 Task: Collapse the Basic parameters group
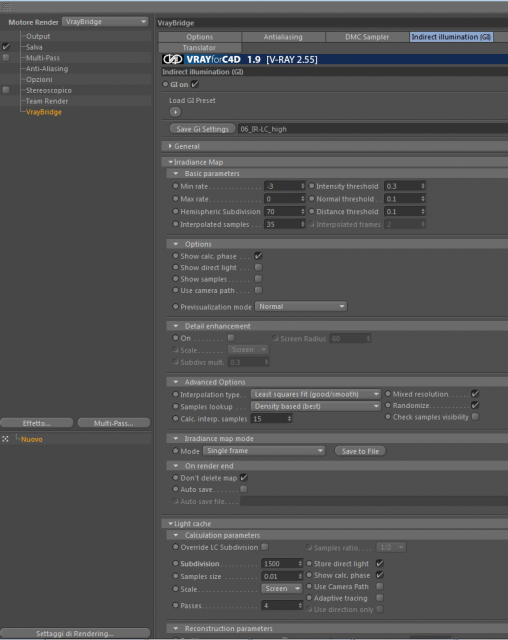click(x=176, y=173)
